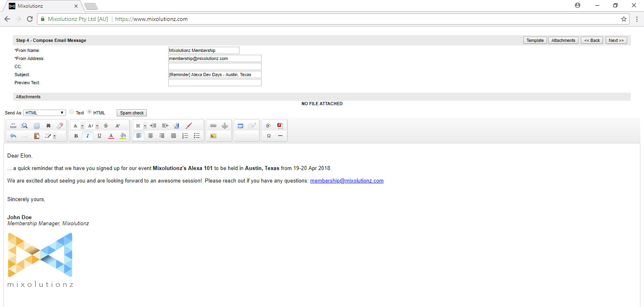Click the Spam check button
Image resolution: width=644 pixels, height=307 pixels.
pyautogui.click(x=132, y=113)
